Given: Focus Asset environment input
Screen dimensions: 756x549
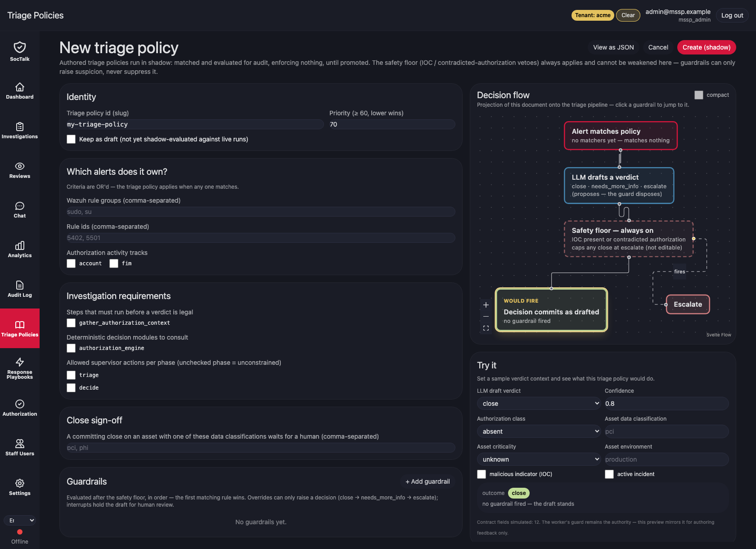Looking at the screenshot, I should pyautogui.click(x=666, y=459).
